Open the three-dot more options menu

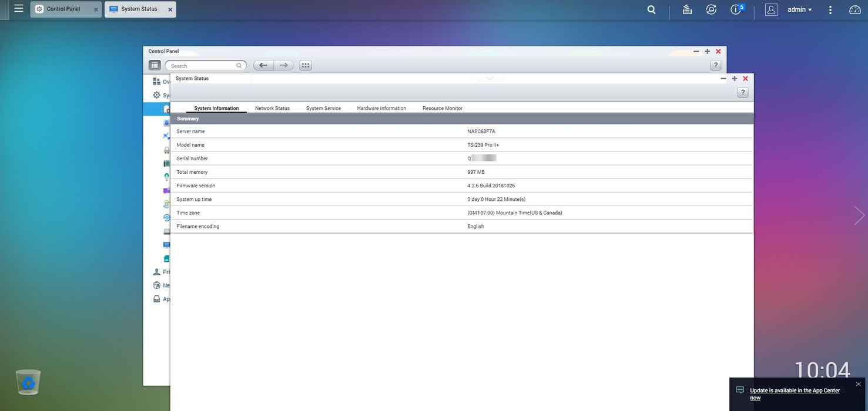830,9
